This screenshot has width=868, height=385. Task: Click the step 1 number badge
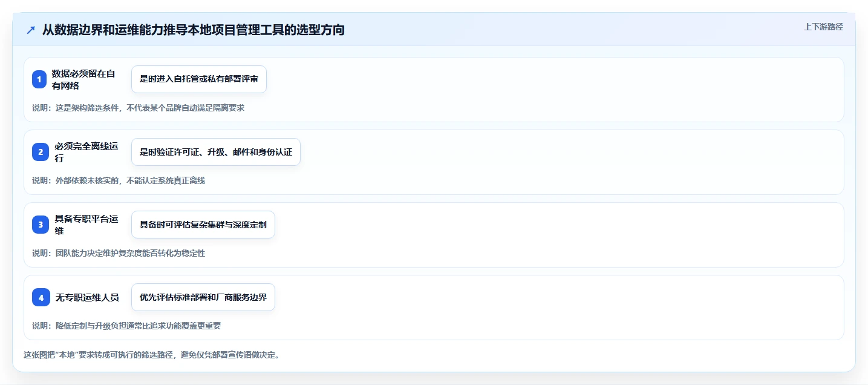coord(39,79)
